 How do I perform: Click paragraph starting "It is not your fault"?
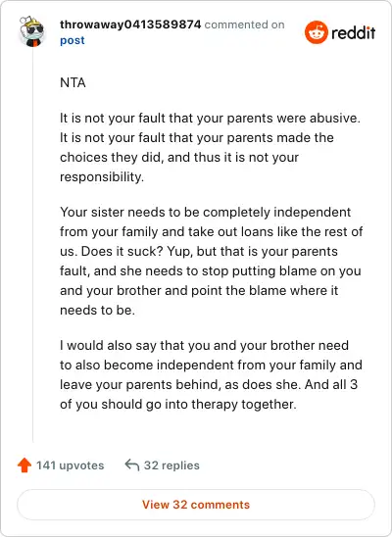(210, 147)
